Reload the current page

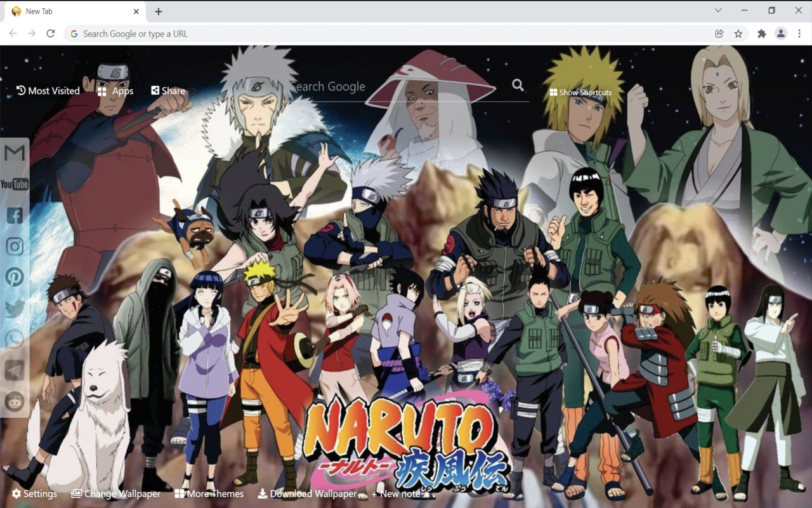pos(51,34)
